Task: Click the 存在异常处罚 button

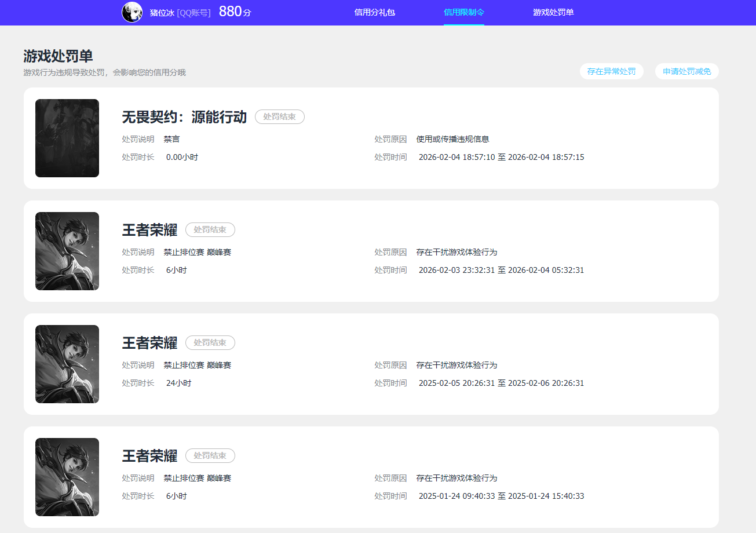Action: 611,71
